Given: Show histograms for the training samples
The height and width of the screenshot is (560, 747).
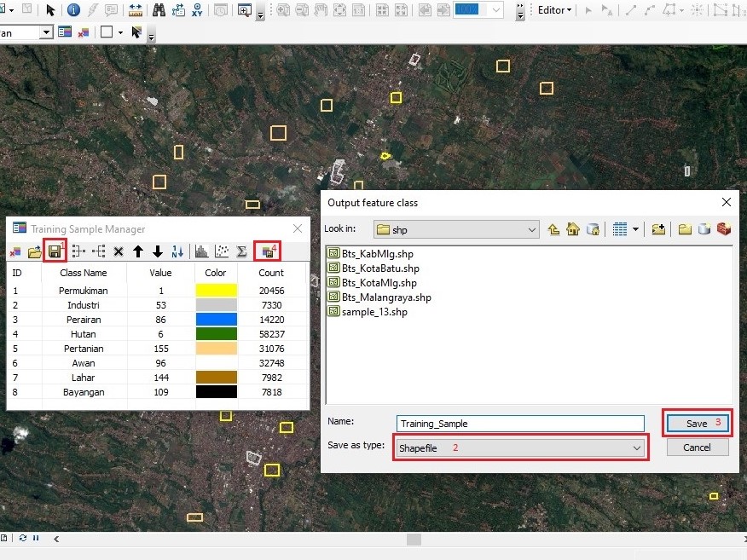Looking at the screenshot, I should point(202,251).
